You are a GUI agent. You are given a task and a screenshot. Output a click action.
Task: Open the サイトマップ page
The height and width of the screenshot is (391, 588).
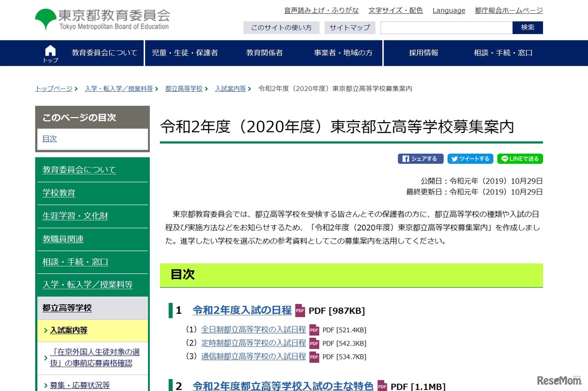tap(351, 28)
